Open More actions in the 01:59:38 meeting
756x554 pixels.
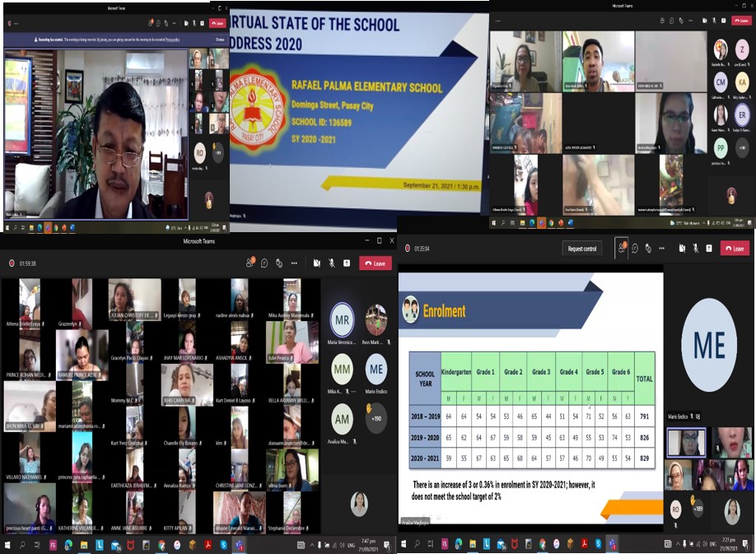[x=294, y=263]
